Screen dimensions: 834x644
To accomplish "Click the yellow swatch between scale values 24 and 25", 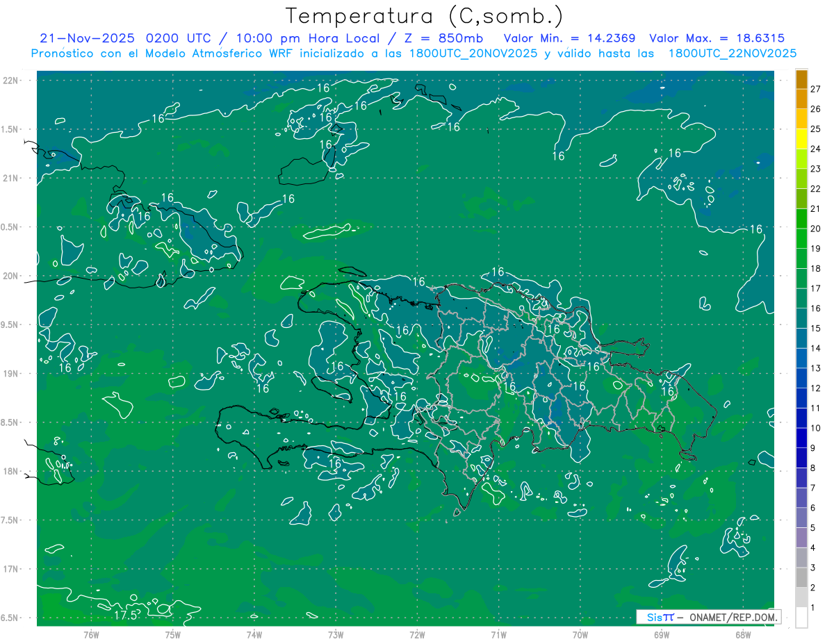I will click(x=801, y=139).
